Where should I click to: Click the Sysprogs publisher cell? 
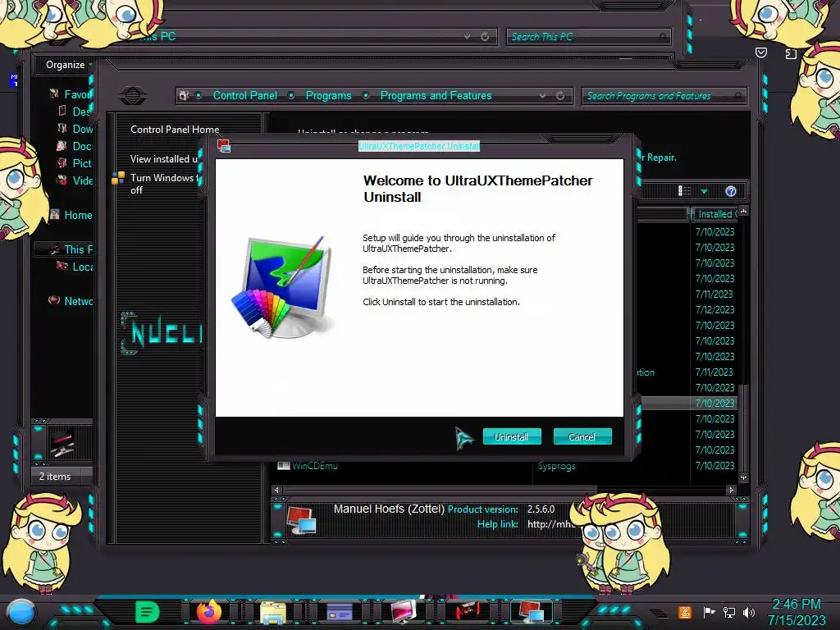[557, 466]
